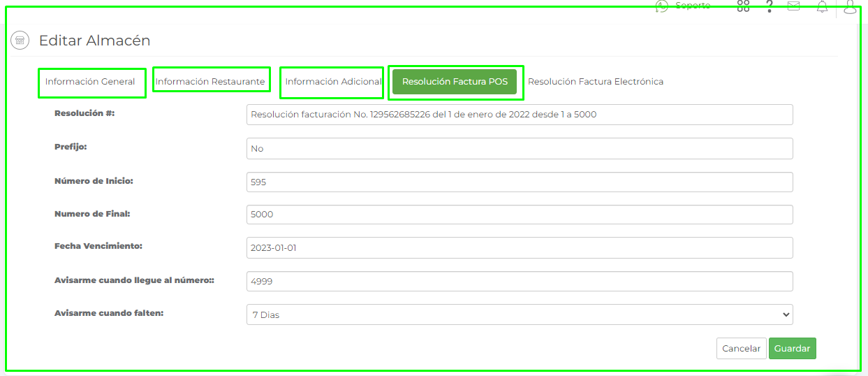Show notifications via bell icon
Screen dimensions: 868x376
823,6
